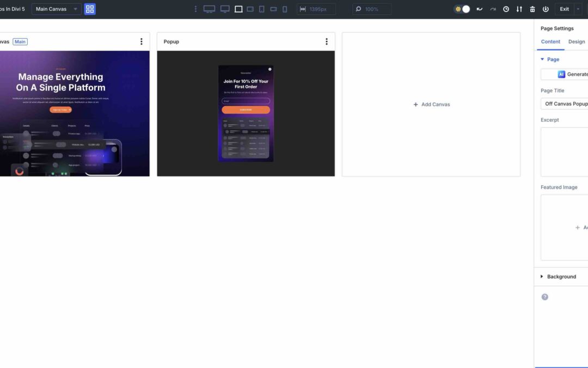Open the Main Canvas selector dropdown
The image size is (588, 368).
point(56,9)
